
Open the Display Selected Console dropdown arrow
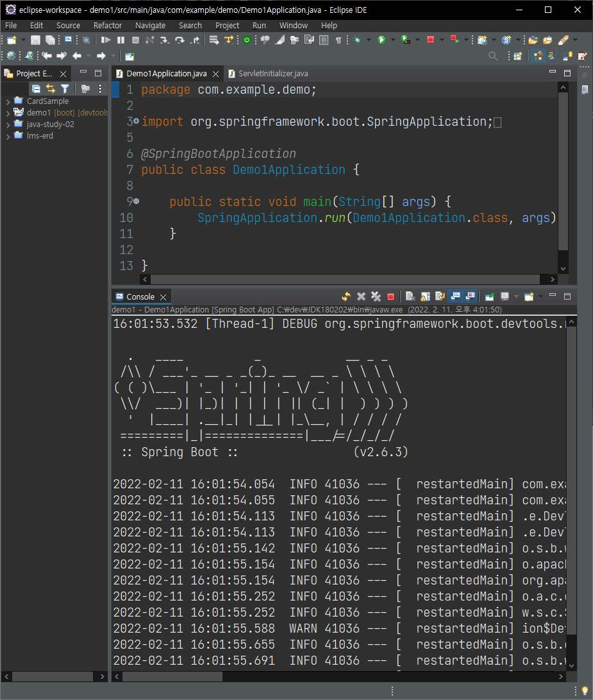516,296
